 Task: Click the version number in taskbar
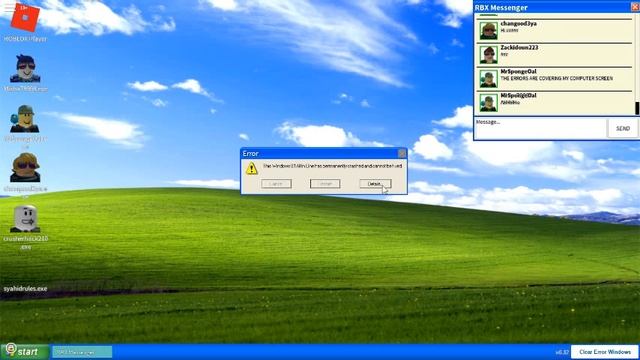click(x=562, y=352)
